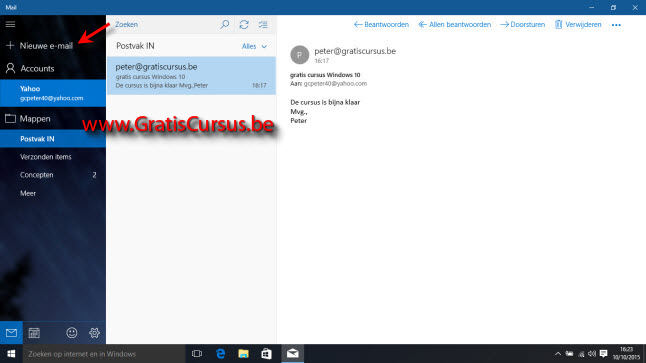Viewport: 646px width, 363px height.
Task: Switch to the Calendar app icon
Action: tap(34, 333)
